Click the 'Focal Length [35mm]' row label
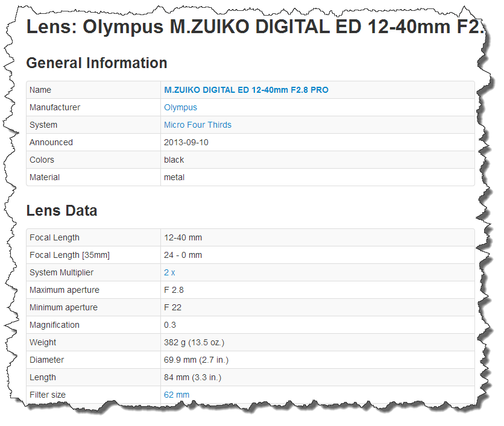Image resolution: width=504 pixels, height=426 pixels. click(x=69, y=255)
